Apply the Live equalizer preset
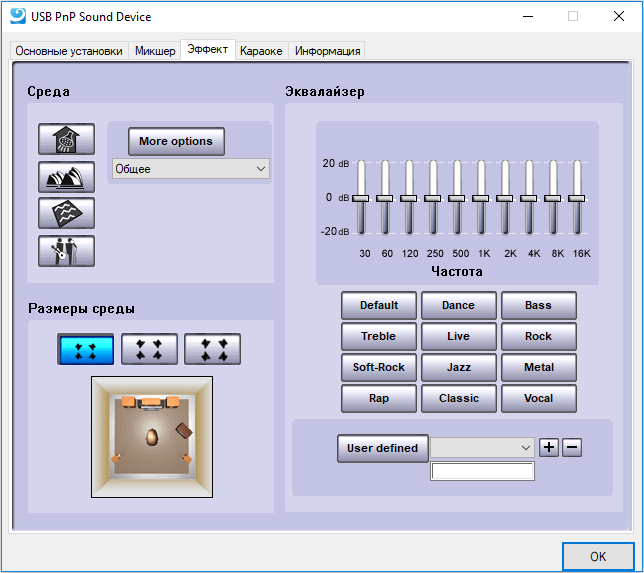The width and height of the screenshot is (644, 573). (x=458, y=336)
